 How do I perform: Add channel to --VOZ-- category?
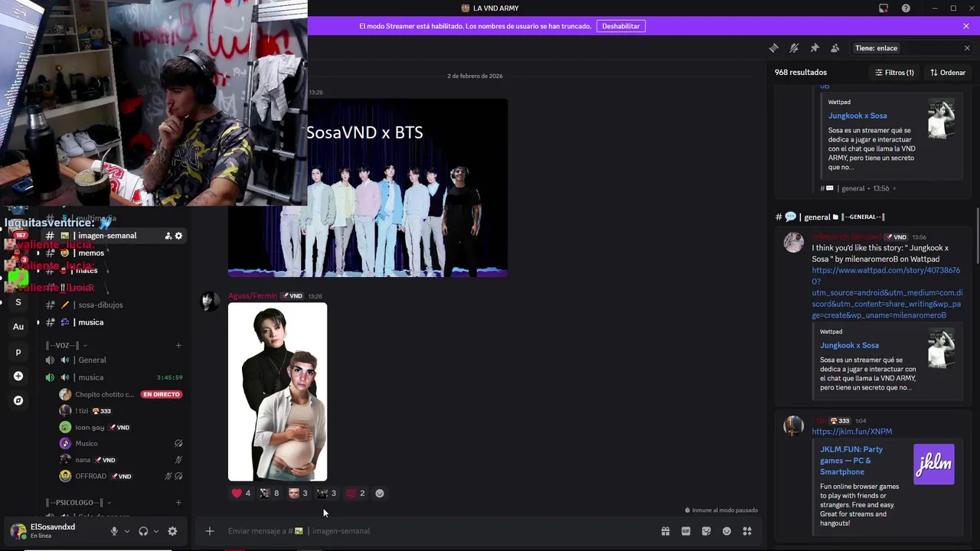[178, 345]
